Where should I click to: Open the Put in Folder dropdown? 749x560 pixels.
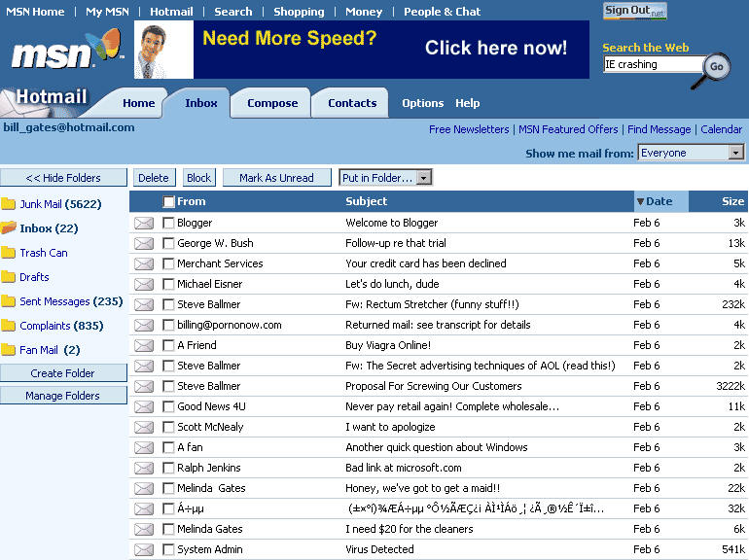[385, 178]
